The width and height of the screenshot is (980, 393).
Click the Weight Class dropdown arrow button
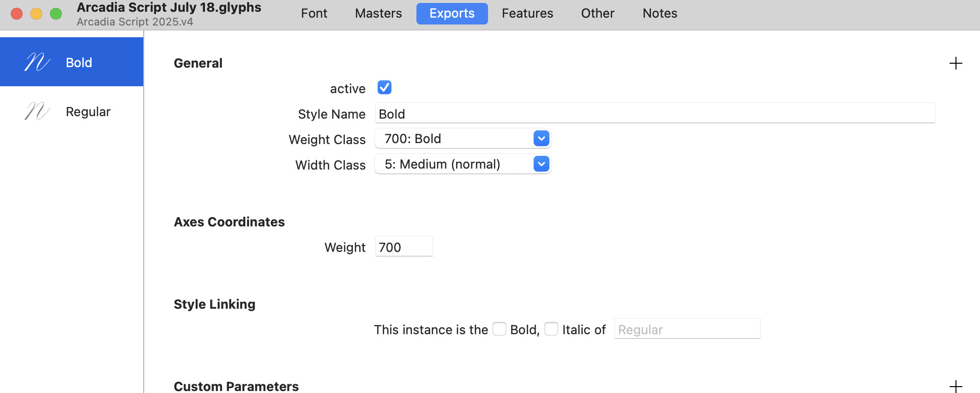point(541,139)
